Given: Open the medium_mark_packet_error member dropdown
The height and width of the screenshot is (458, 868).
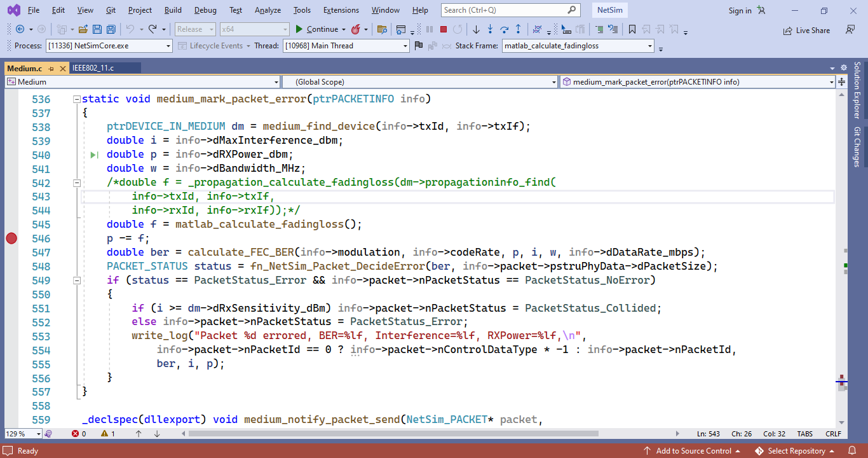Looking at the screenshot, I should coord(698,82).
